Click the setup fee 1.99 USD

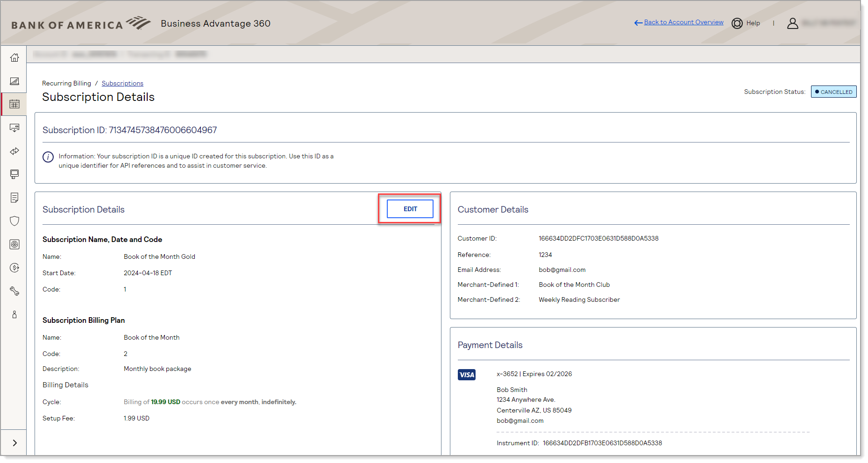pos(136,419)
